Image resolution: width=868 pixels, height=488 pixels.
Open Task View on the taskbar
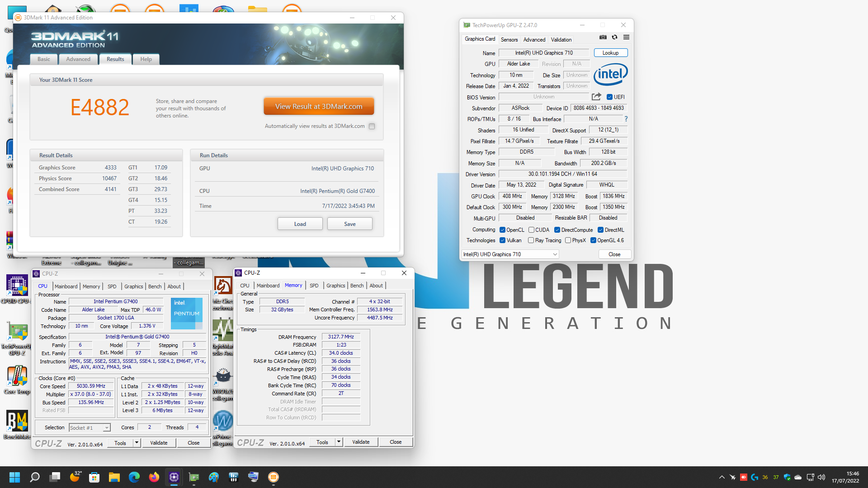tap(55, 477)
